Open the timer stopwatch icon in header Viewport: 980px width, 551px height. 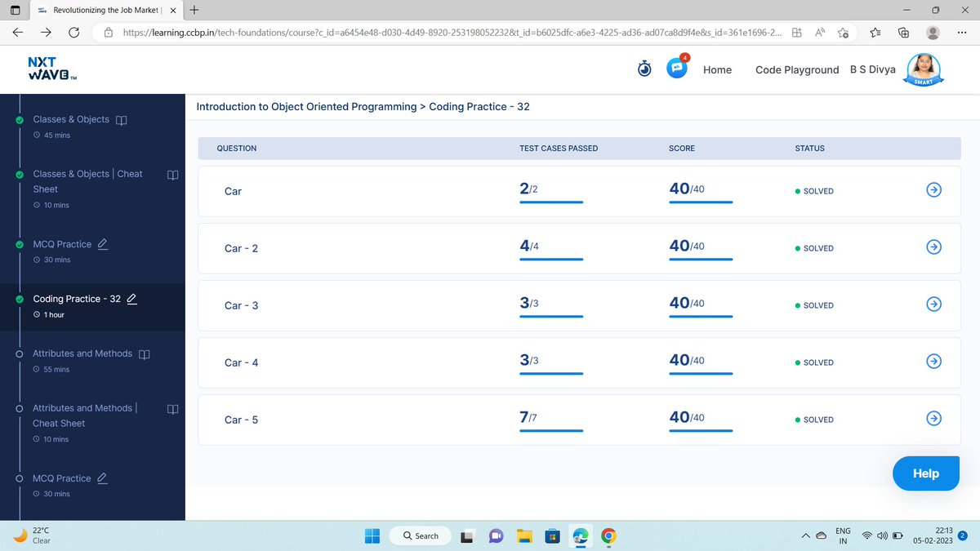pyautogui.click(x=644, y=69)
